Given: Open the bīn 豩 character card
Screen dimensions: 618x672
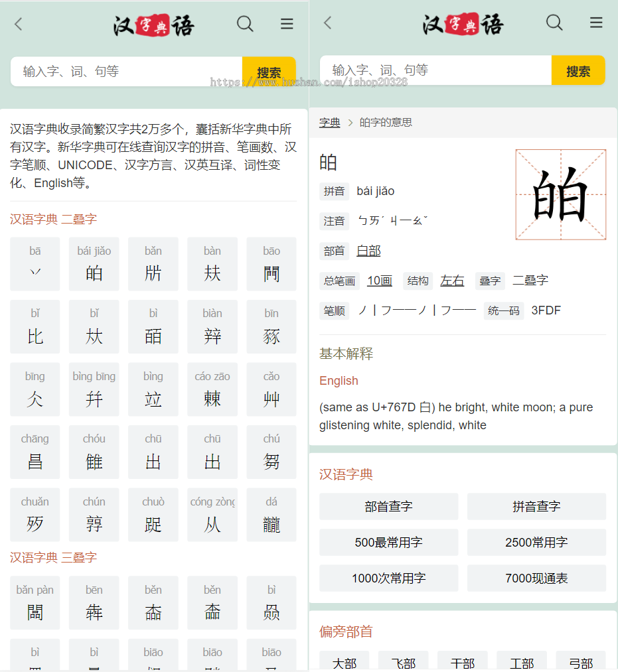Looking at the screenshot, I should 271,327.
